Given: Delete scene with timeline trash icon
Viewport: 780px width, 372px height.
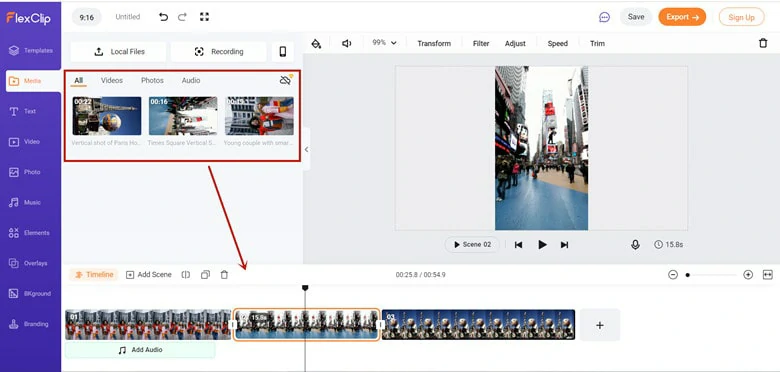Looking at the screenshot, I should pyautogui.click(x=224, y=275).
